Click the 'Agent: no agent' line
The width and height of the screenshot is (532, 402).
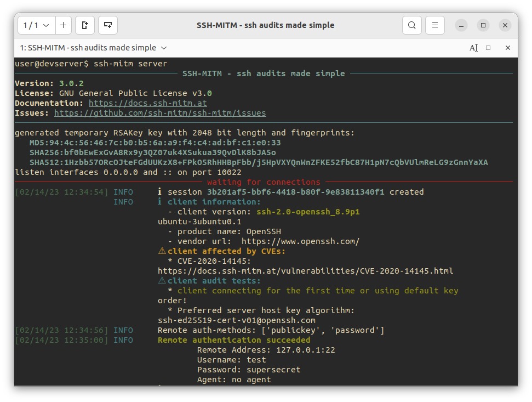coord(234,380)
